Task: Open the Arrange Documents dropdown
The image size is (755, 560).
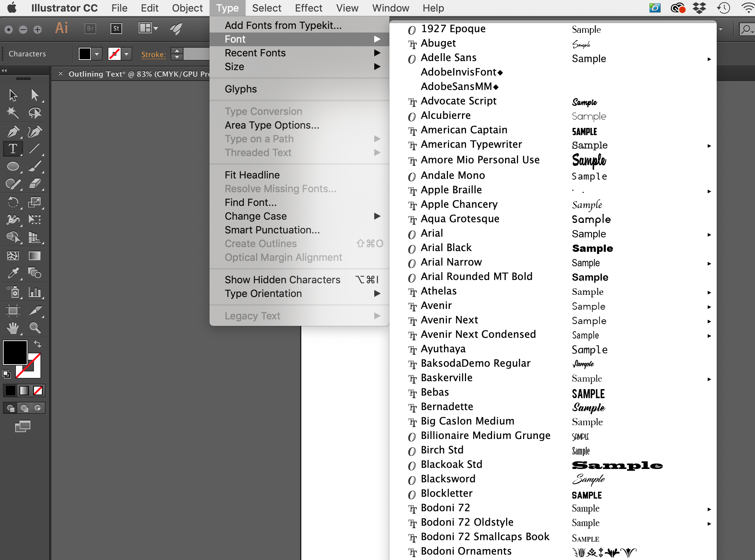Action: click(148, 28)
